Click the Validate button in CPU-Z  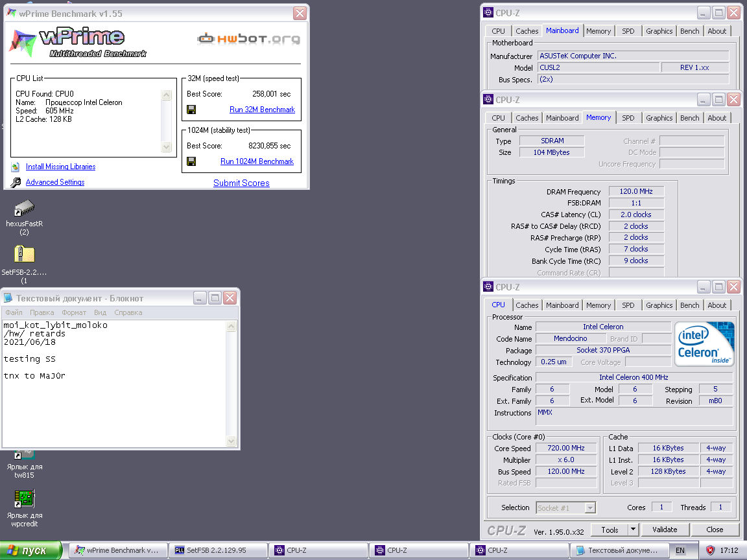[664, 530]
